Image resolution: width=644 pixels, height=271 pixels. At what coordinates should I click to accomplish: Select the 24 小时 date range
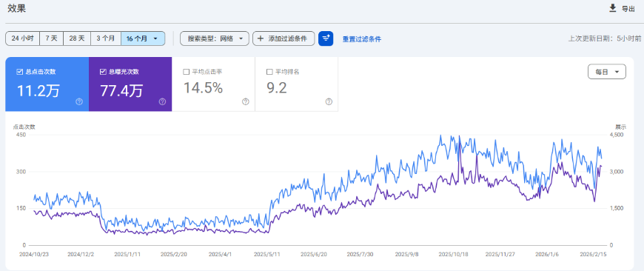pyautogui.click(x=23, y=39)
